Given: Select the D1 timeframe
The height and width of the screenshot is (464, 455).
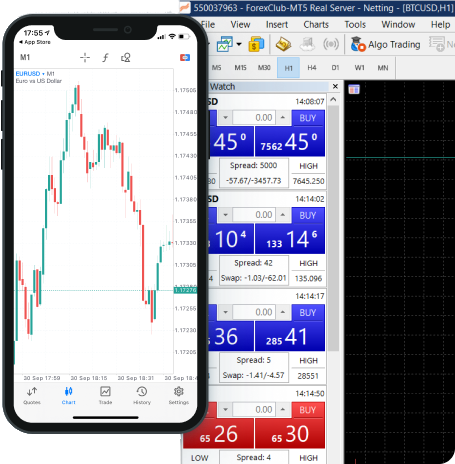Looking at the screenshot, I should (335, 68).
